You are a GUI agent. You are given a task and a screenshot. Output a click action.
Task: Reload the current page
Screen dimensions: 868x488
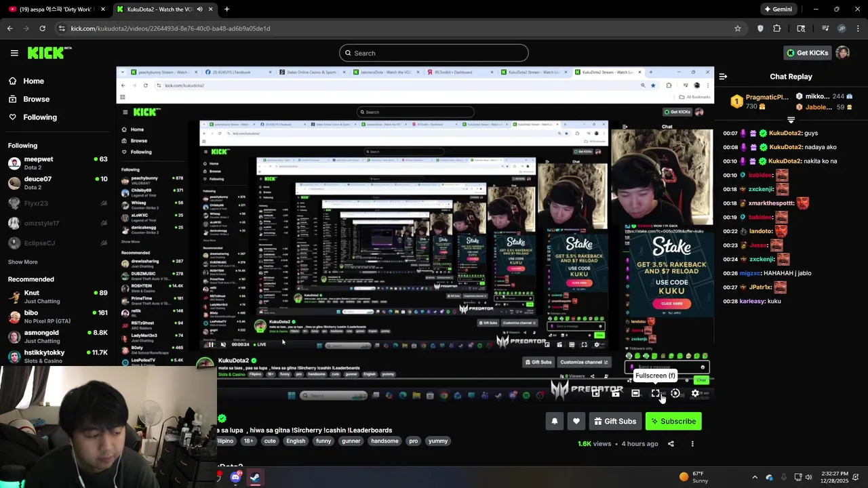tap(42, 28)
